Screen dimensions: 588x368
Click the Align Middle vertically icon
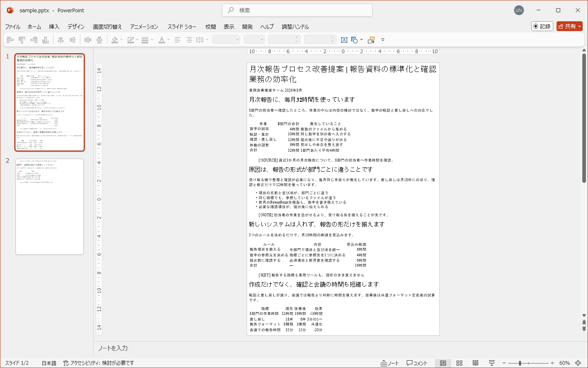pyautogui.click(x=72, y=40)
